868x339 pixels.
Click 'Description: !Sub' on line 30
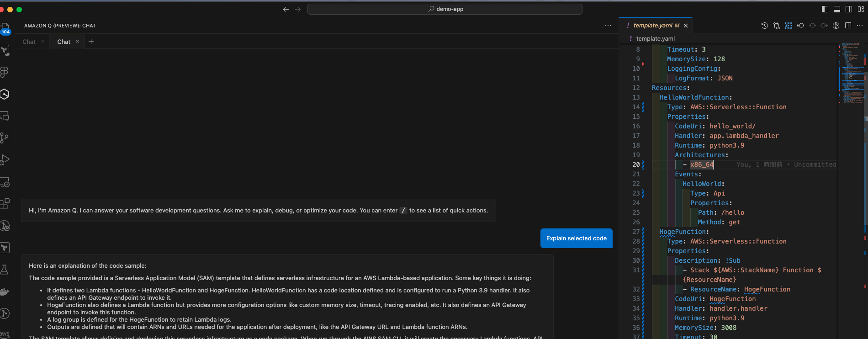click(x=708, y=260)
